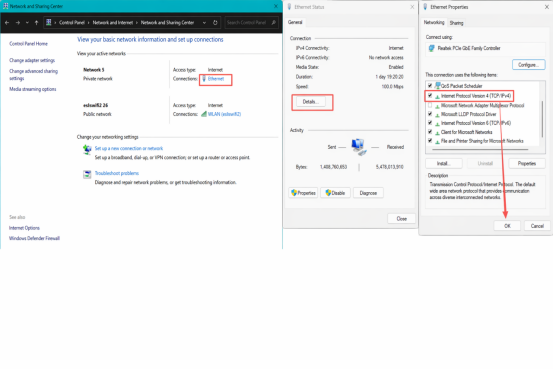
Task: Open Media streaming options
Action: (33, 89)
